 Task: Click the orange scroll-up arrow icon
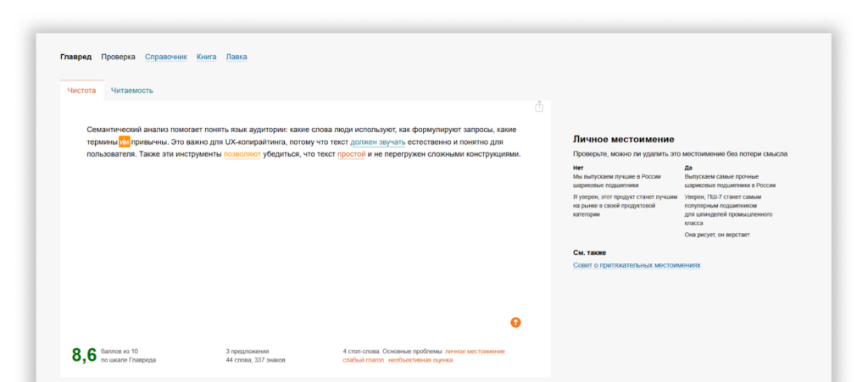pyautogui.click(x=515, y=323)
